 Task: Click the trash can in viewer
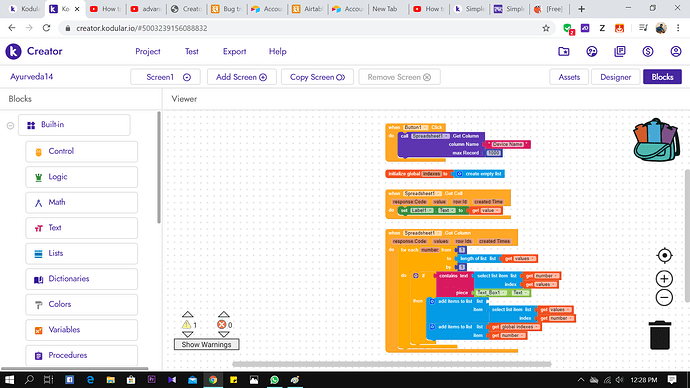click(x=660, y=335)
